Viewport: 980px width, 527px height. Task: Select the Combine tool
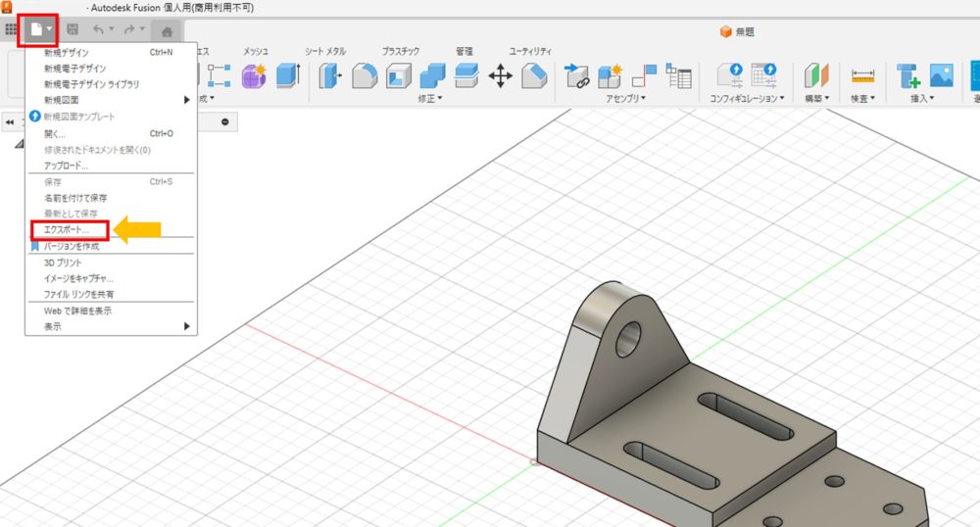[432, 76]
